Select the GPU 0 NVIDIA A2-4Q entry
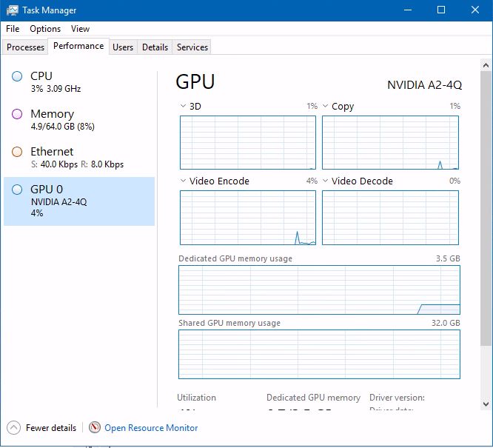Image resolution: width=493 pixels, height=448 pixels. [79, 201]
